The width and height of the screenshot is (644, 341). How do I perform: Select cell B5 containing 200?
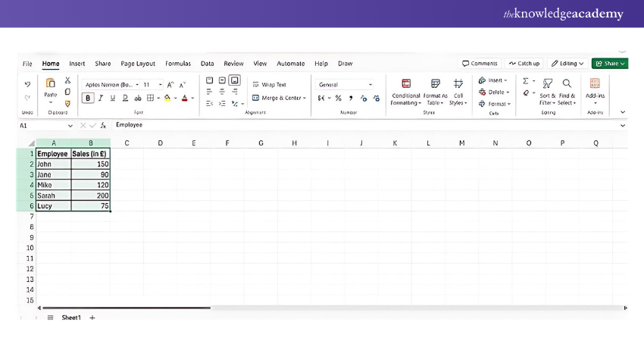(x=90, y=195)
